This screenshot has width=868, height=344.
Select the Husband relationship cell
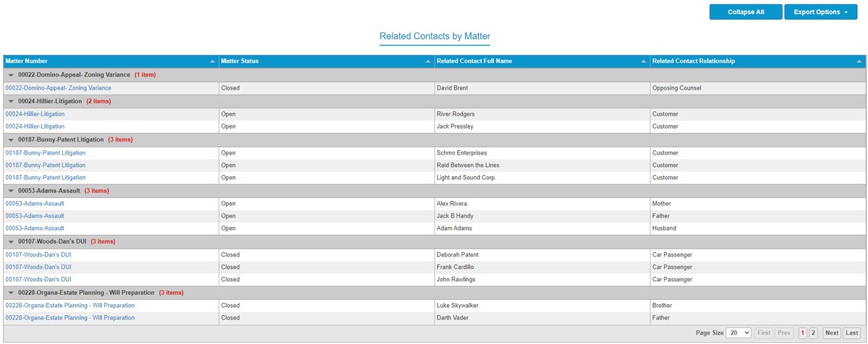click(x=757, y=228)
